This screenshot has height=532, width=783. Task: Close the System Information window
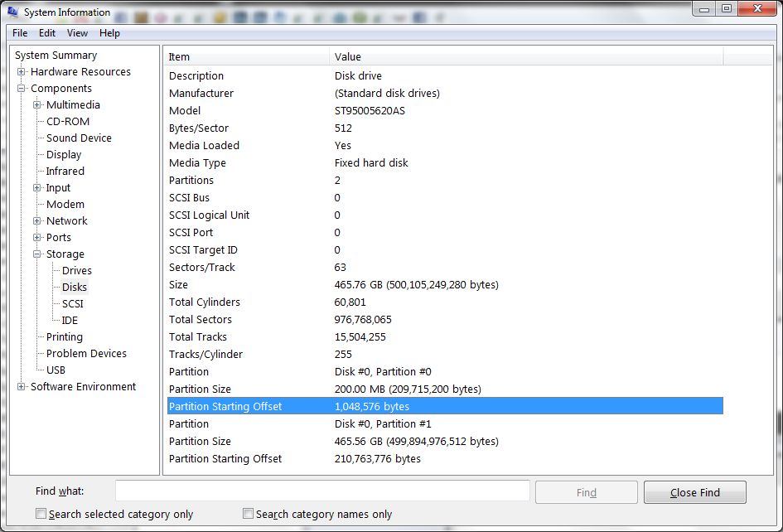click(x=757, y=8)
